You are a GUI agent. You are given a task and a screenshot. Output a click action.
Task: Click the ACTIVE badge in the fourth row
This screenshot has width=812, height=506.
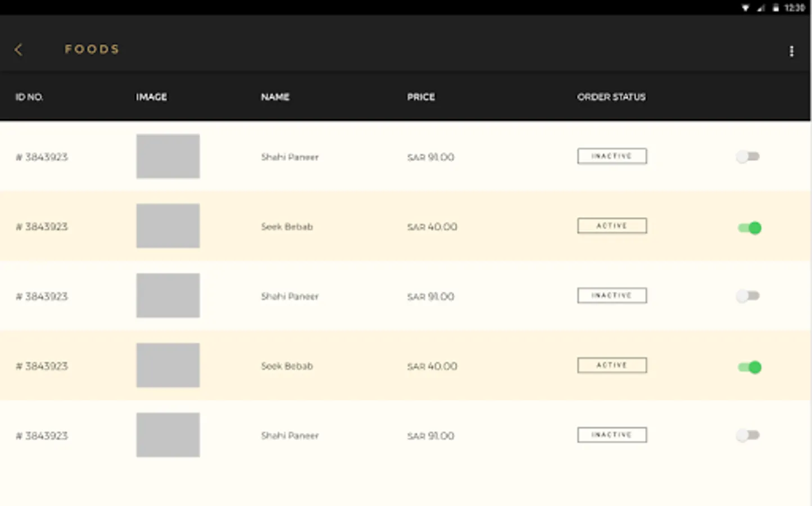point(612,365)
